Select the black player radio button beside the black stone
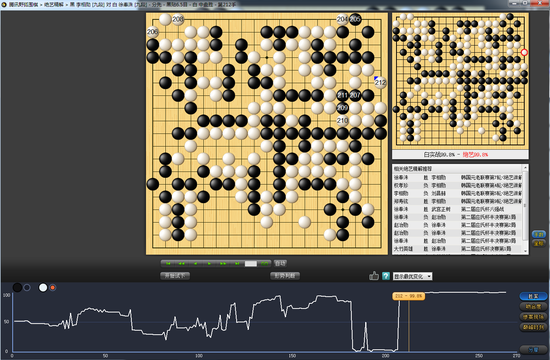550x360 pixels. click(27, 288)
